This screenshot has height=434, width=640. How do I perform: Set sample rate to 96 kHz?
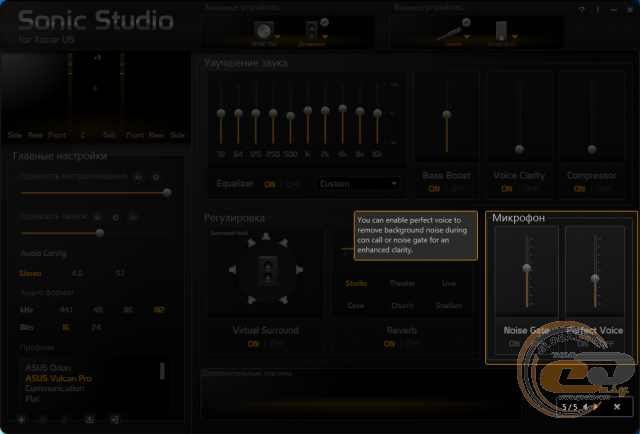pos(128,310)
